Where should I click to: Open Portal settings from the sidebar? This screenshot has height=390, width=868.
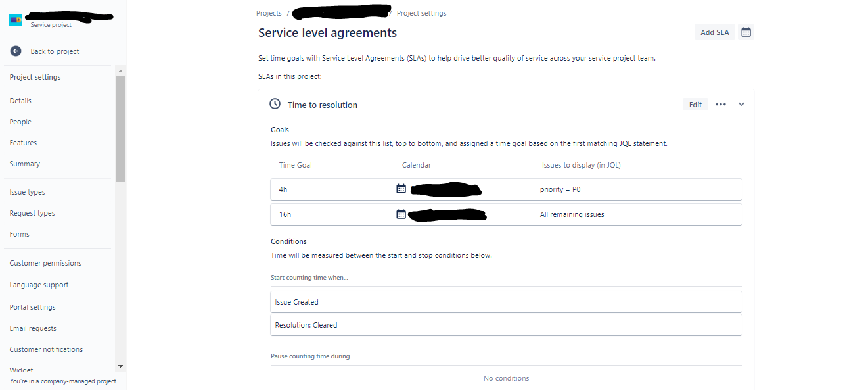(32, 306)
